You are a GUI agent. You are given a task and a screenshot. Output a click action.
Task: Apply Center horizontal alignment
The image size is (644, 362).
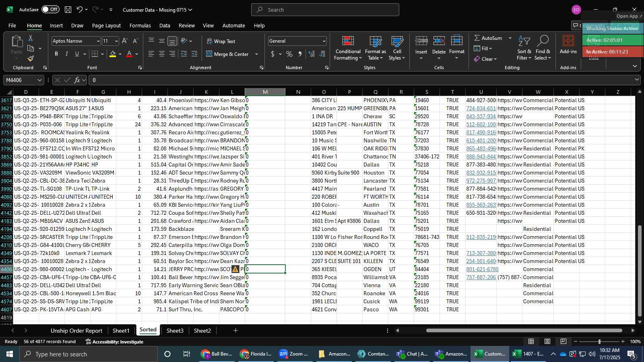click(162, 54)
